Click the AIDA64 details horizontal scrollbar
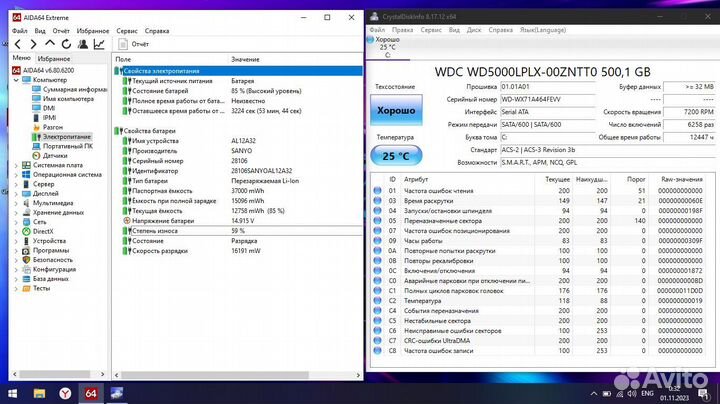The height and width of the screenshot is (404, 720). click(x=214, y=375)
